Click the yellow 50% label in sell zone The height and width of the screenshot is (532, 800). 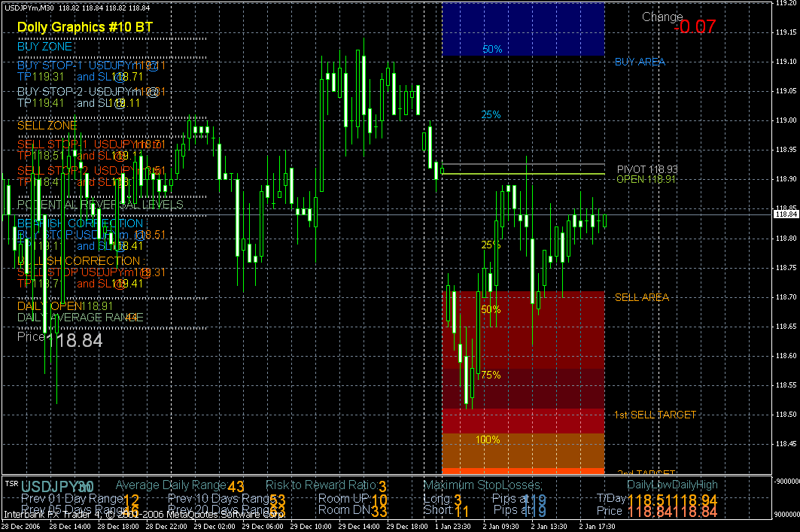[x=491, y=309]
